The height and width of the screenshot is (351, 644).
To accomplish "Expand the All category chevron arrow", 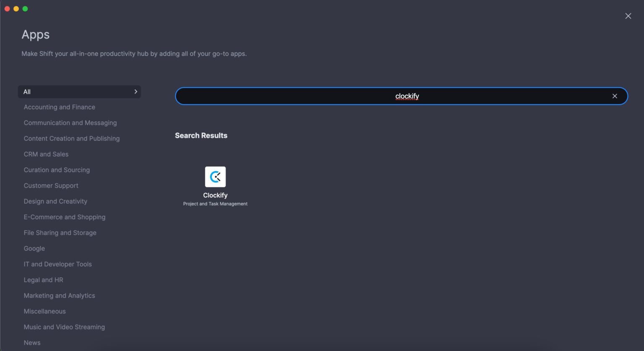I will tap(135, 91).
